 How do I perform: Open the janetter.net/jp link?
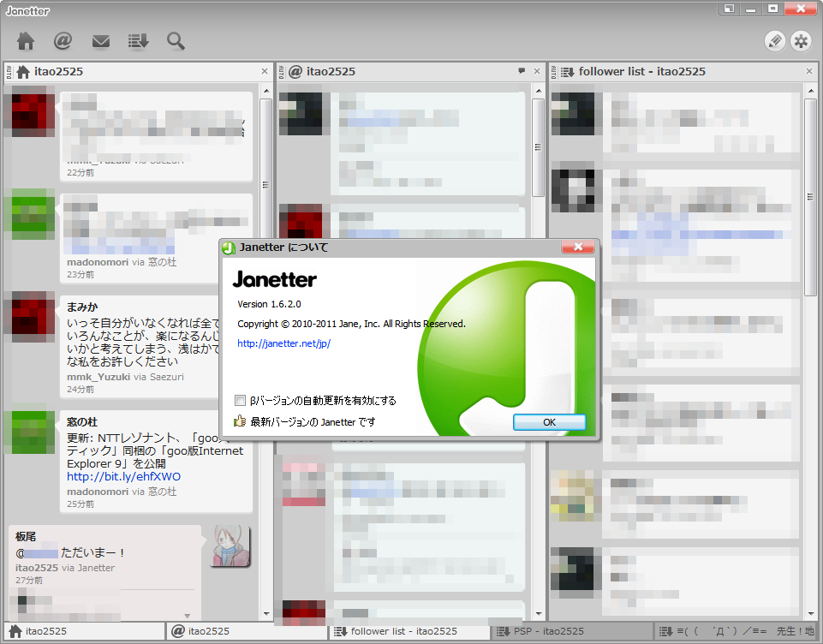tap(284, 343)
